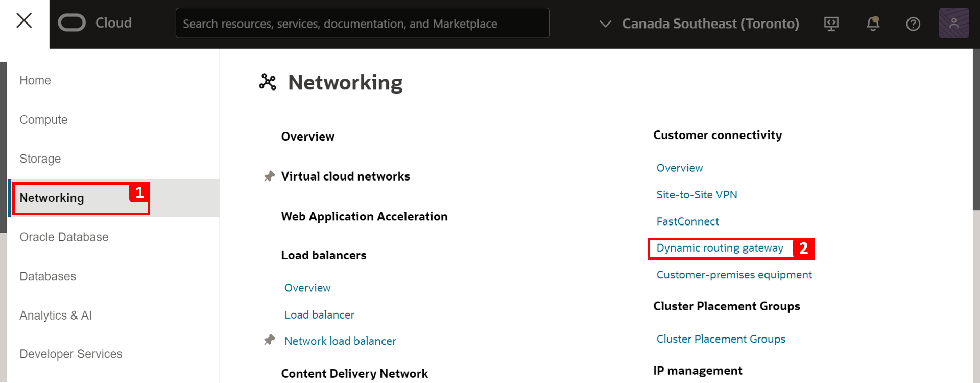Open Customer connectivity Overview link
Viewport: 980px width, 383px height.
point(680,168)
